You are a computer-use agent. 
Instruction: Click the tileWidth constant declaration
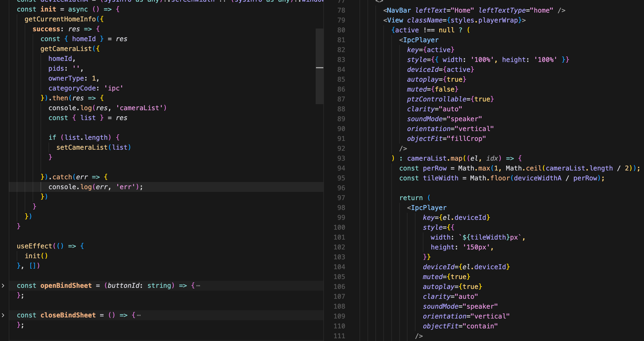(440, 178)
